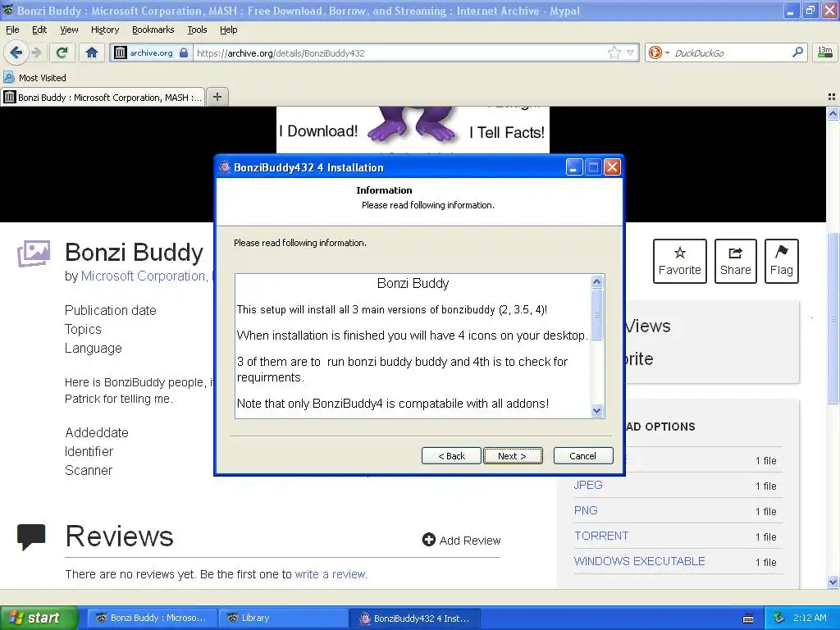Open the TORRENT download option
840x630 pixels.
(x=601, y=536)
